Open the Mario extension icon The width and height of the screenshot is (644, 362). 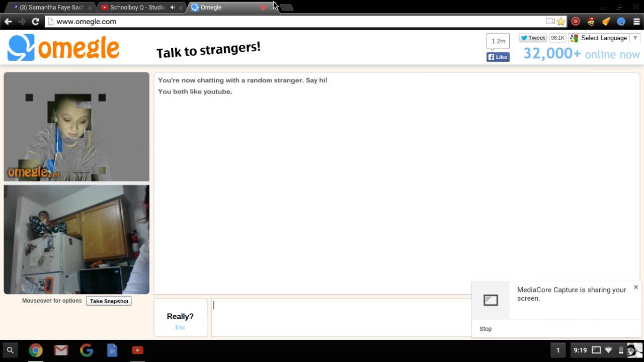pyautogui.click(x=591, y=22)
